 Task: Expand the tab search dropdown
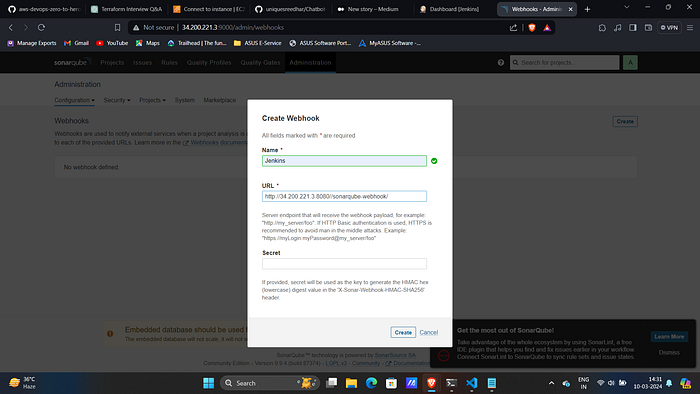point(626,7)
